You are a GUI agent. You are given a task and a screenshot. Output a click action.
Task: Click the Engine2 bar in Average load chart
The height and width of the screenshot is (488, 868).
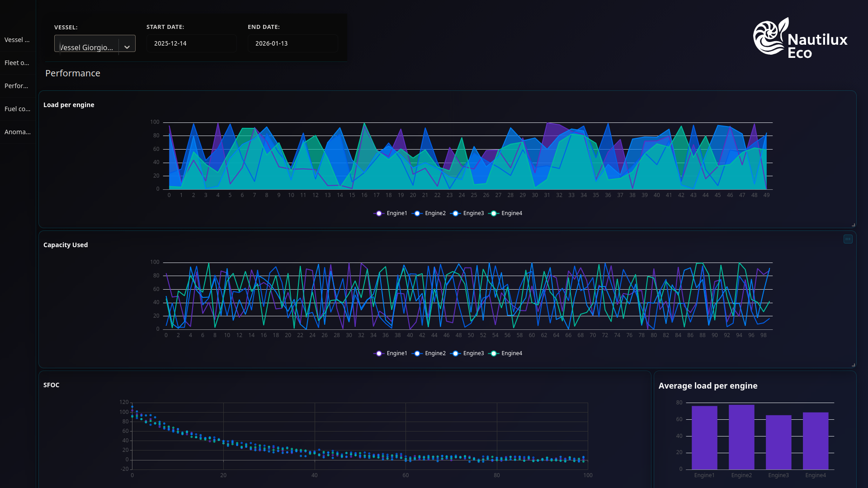click(741, 437)
